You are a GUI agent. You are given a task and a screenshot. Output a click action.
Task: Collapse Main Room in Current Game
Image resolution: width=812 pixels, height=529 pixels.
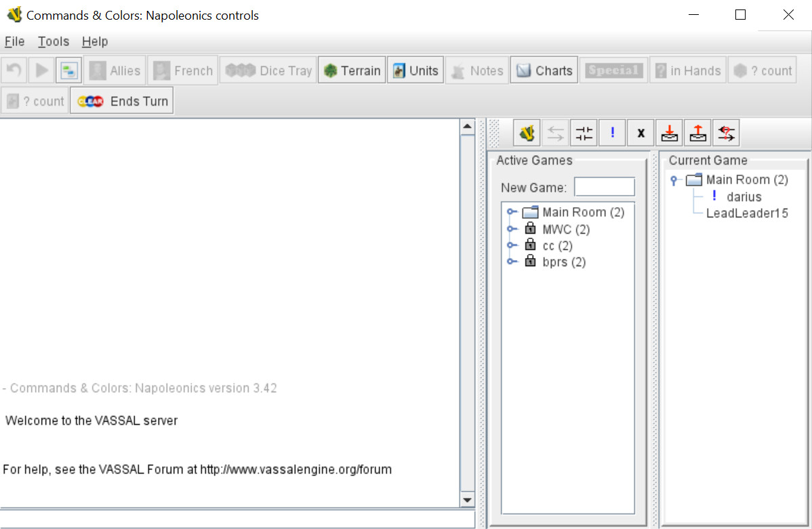674,180
